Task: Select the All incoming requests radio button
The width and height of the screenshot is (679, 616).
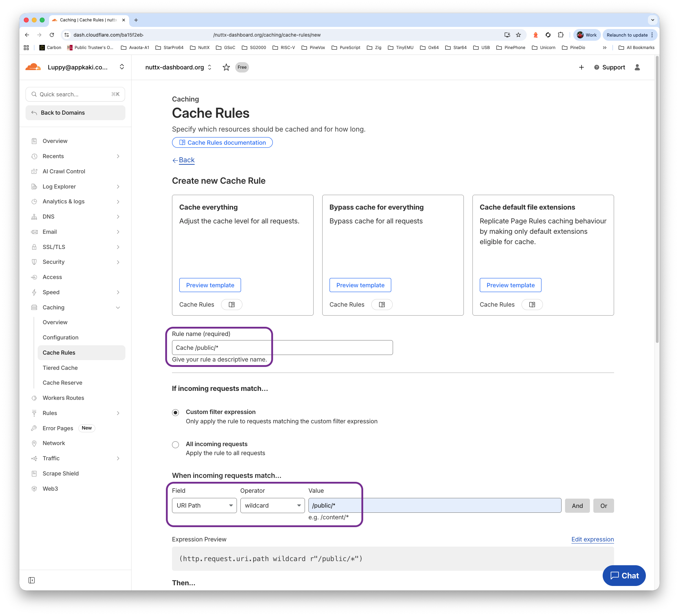Action: [175, 445]
